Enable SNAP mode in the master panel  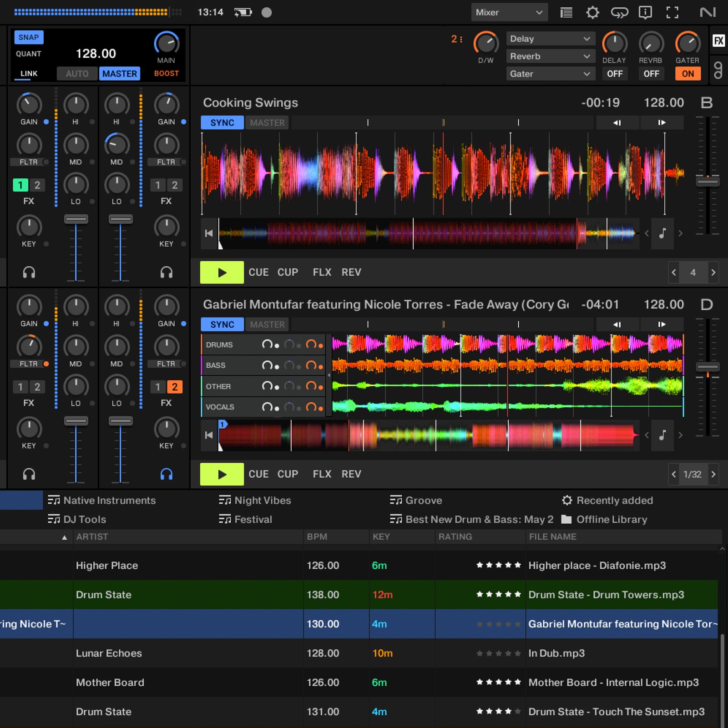29,37
